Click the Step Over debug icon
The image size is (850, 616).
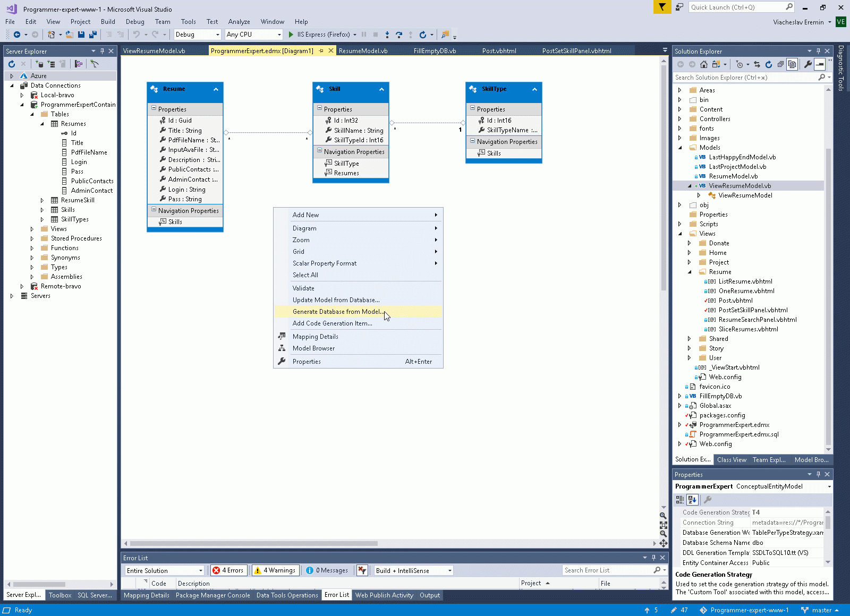point(399,35)
